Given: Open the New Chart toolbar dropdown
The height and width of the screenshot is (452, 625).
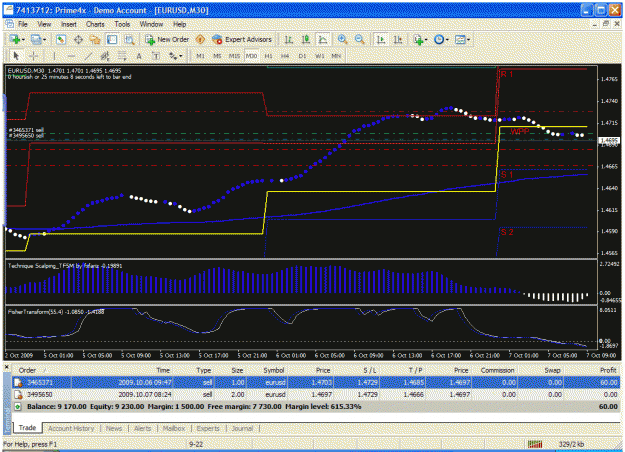Looking at the screenshot, I should (x=17, y=39).
